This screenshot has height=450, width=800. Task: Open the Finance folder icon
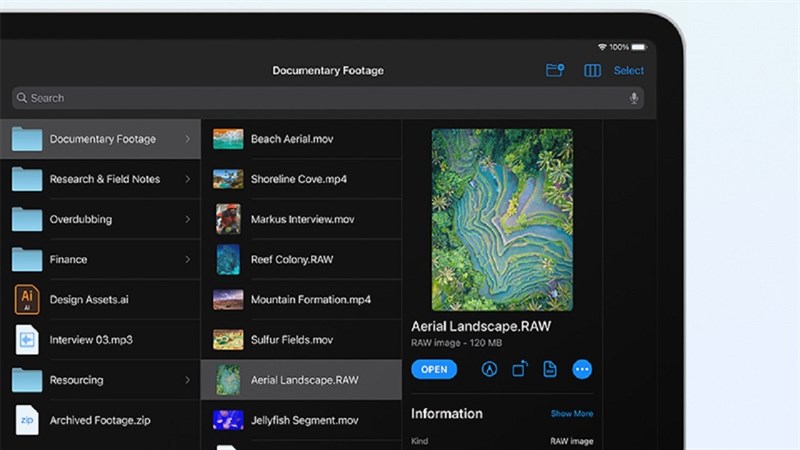click(x=27, y=259)
